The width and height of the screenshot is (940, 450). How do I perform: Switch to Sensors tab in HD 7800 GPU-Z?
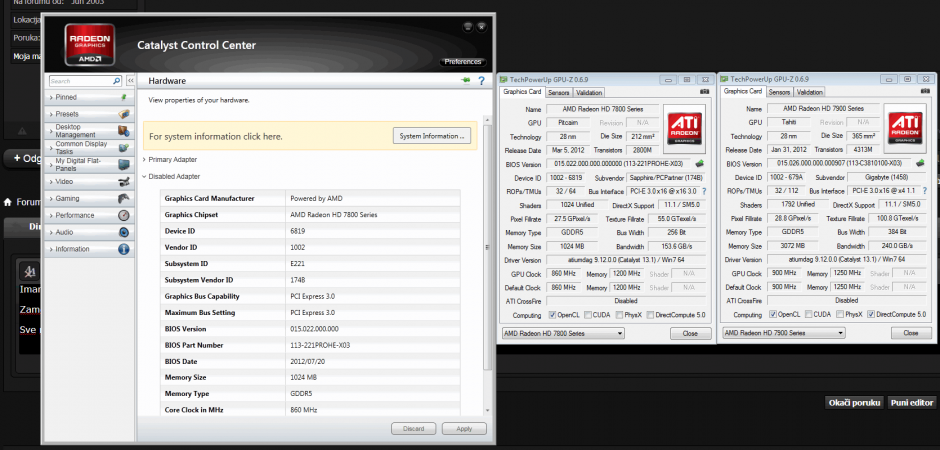[559, 93]
